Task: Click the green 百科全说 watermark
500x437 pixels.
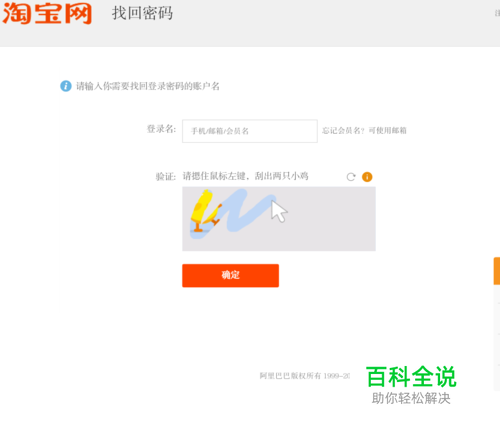Action: click(x=411, y=377)
